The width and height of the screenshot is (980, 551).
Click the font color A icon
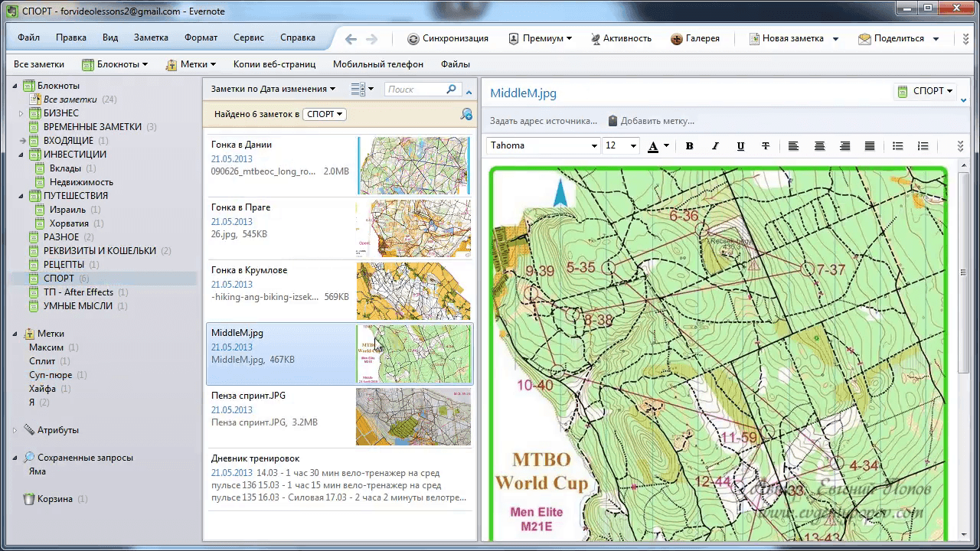(x=653, y=146)
